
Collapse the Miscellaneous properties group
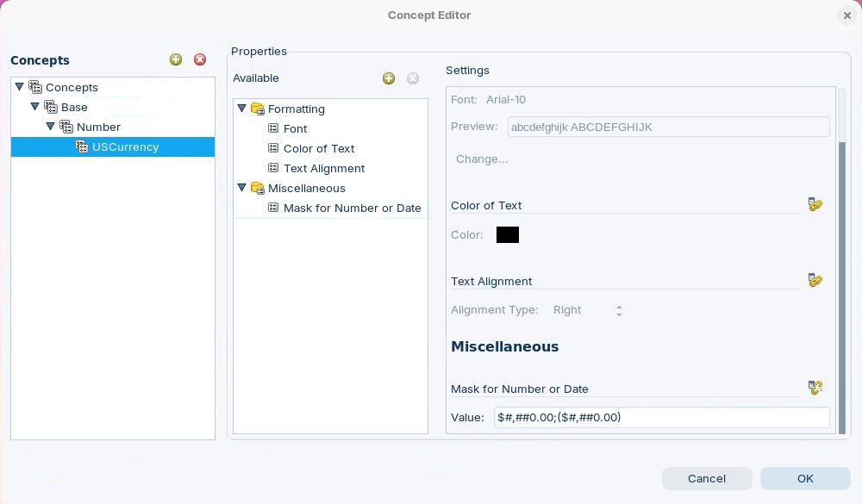point(242,188)
